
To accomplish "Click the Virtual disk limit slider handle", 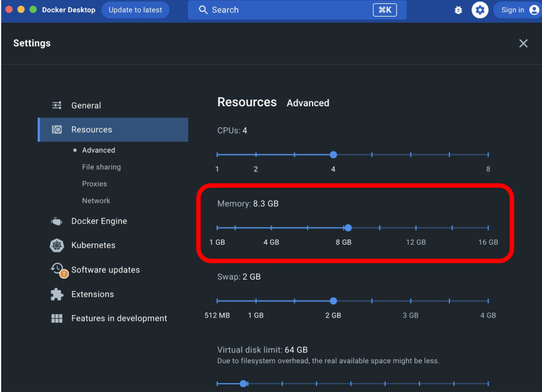I will [x=243, y=384].
